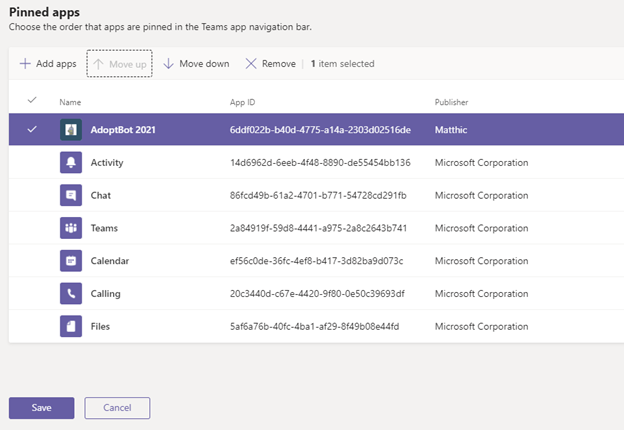Screen dimensions: 624x430
Task: Click Microsoft Corporation in the Files row
Action: point(482,326)
